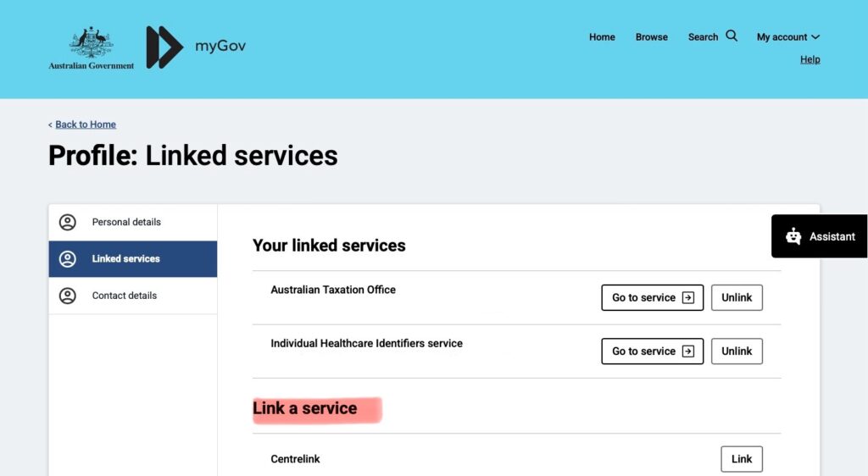Screen dimensions: 868x476
Task: Select the Contact details tab
Action: [x=133, y=296]
